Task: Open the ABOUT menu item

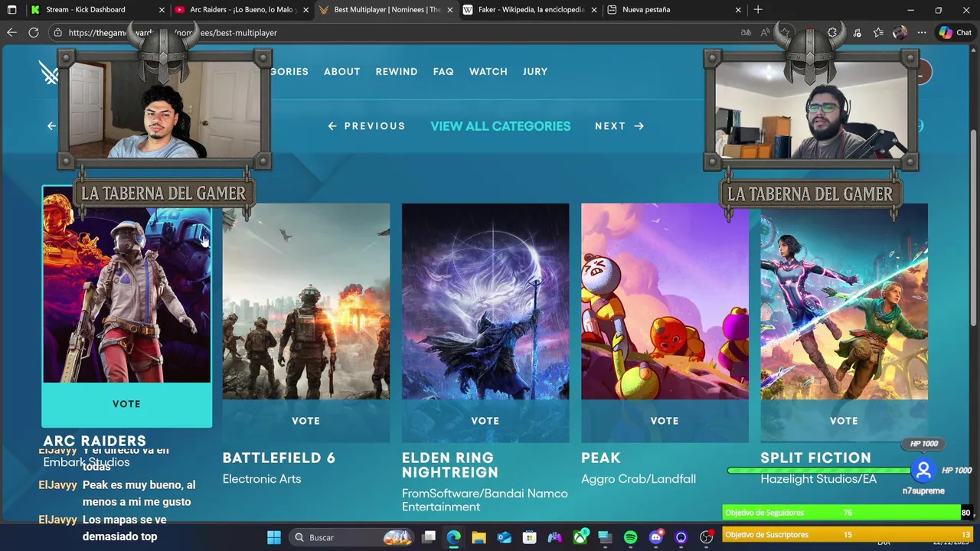Action: [x=341, y=71]
